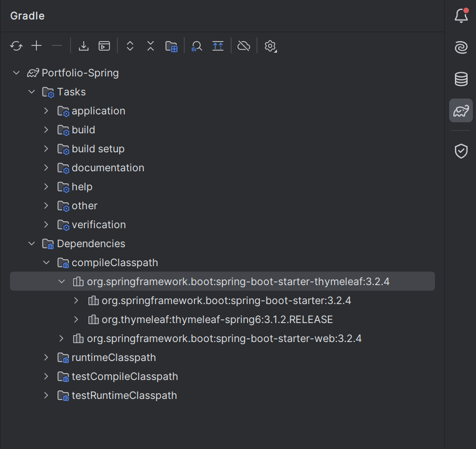Click Analyze Dependencies icon
The image size is (476, 449).
coord(197,46)
